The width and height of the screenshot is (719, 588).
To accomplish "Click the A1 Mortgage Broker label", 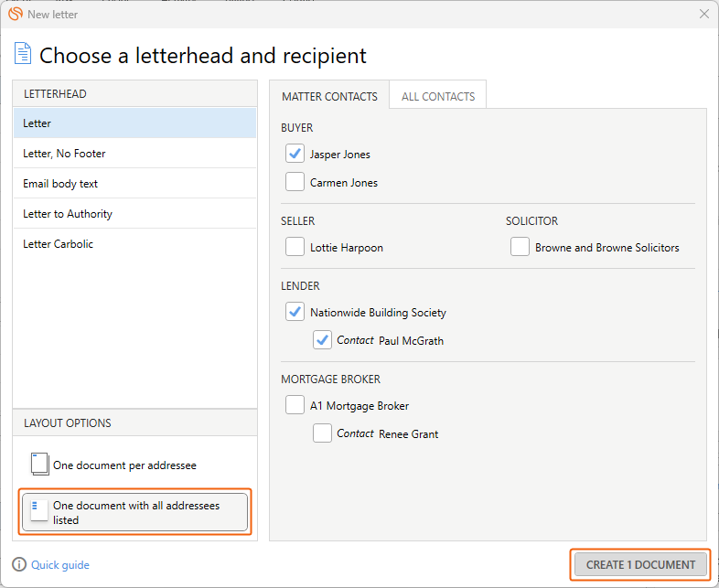I will 359,406.
